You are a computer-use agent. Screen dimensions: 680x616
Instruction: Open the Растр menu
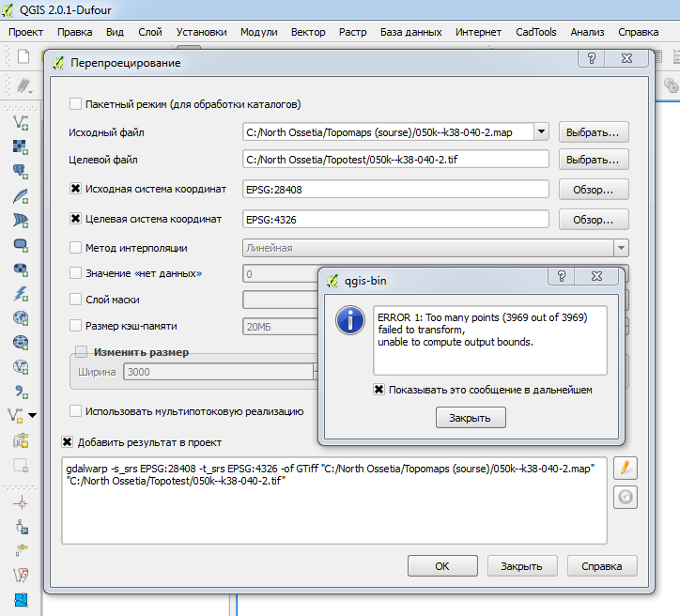(352, 32)
